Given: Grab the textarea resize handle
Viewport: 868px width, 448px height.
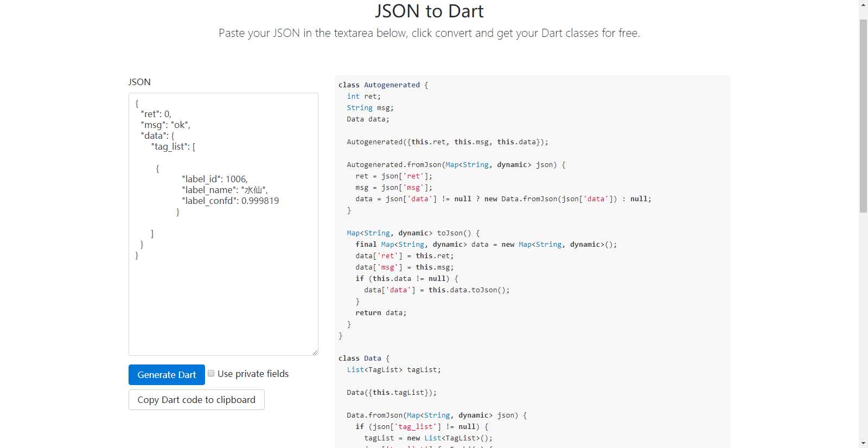Looking at the screenshot, I should pyautogui.click(x=315, y=352).
